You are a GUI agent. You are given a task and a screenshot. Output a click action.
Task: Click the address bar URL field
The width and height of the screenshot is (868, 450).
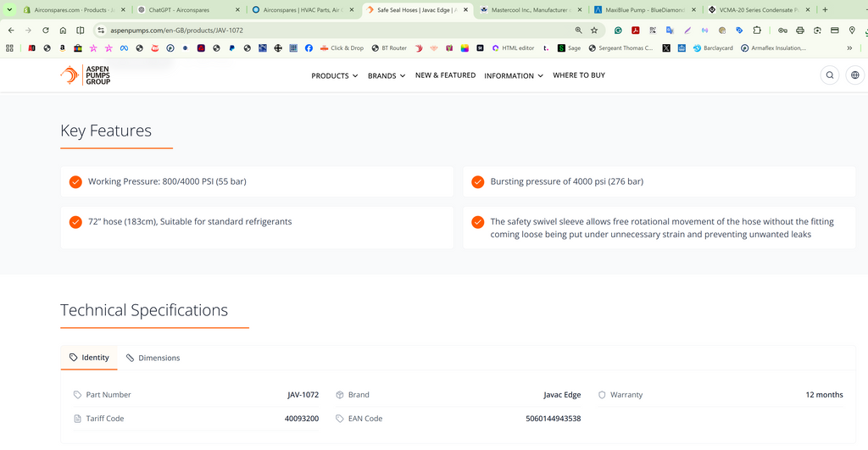pyautogui.click(x=332, y=31)
